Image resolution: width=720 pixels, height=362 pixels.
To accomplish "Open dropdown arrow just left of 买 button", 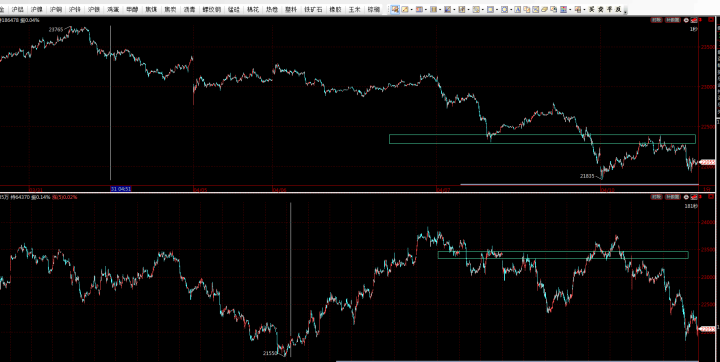I will pyautogui.click(x=584, y=10).
